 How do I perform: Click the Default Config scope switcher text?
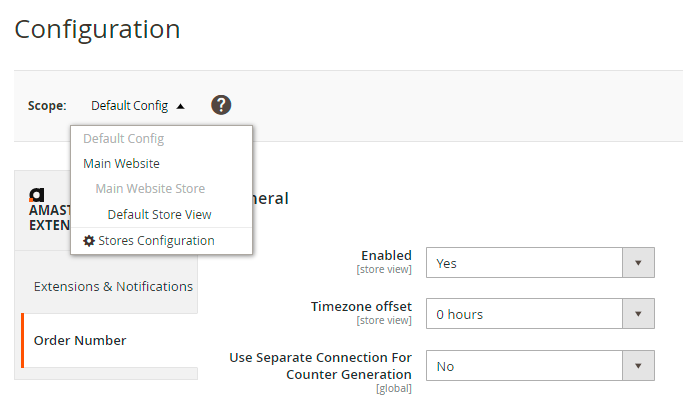tap(129, 106)
